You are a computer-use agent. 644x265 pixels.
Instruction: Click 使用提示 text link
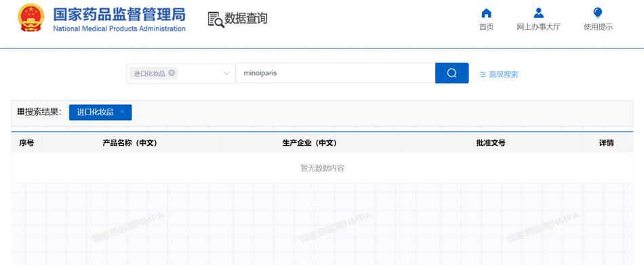coord(598,27)
